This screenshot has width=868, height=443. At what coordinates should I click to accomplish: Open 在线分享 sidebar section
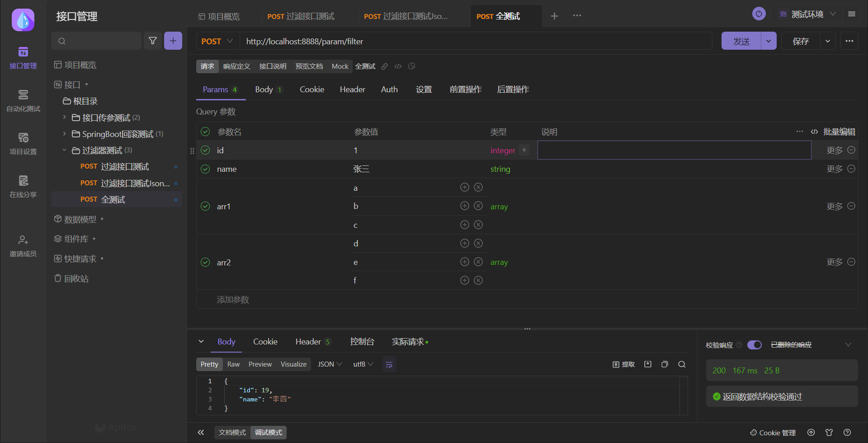(x=23, y=187)
